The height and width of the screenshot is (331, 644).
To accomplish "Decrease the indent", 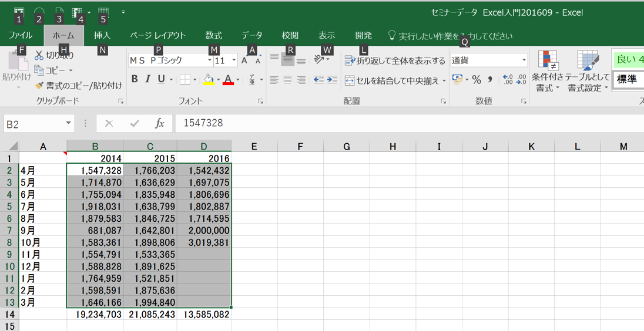I will pyautogui.click(x=318, y=80).
